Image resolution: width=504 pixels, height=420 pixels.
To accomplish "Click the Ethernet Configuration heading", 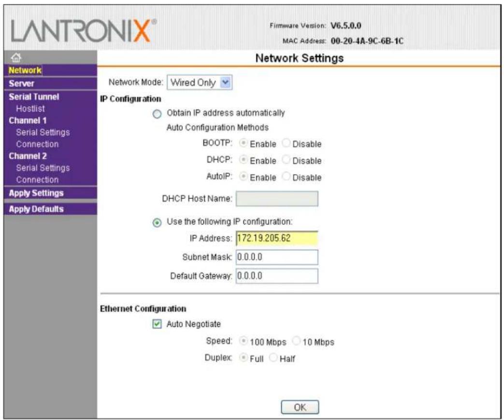I will (143, 309).
